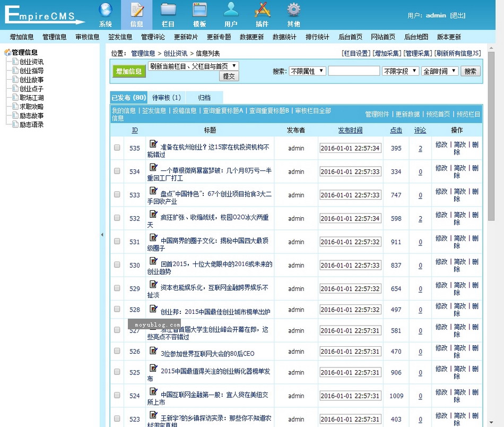
Task: Open the 刷新当前栏目、父栏目与首页 dropdown
Action: [x=193, y=66]
